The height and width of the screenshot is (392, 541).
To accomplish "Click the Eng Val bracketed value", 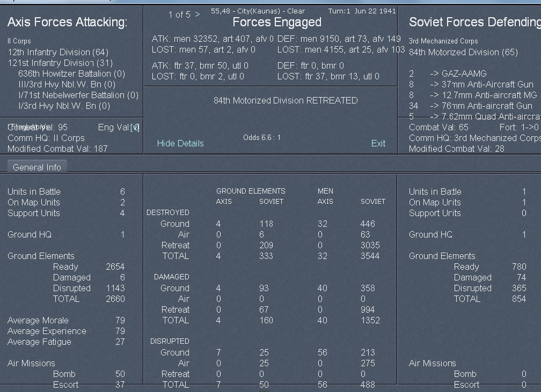I will (x=135, y=128).
